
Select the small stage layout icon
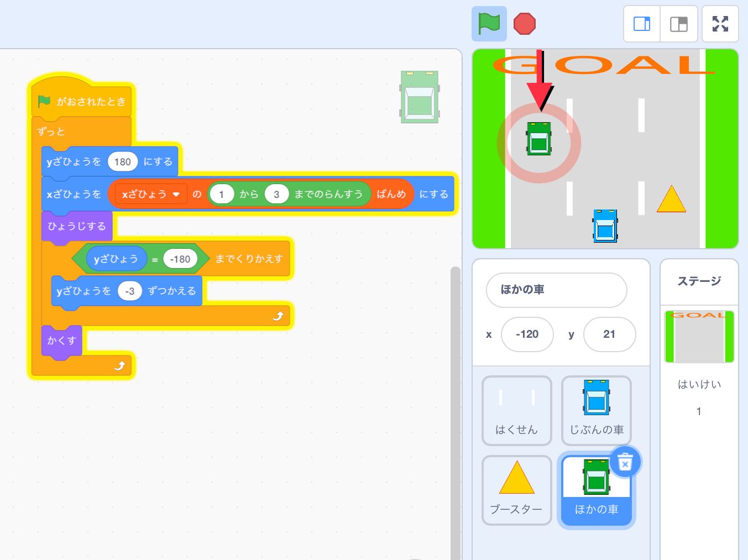coord(641,24)
